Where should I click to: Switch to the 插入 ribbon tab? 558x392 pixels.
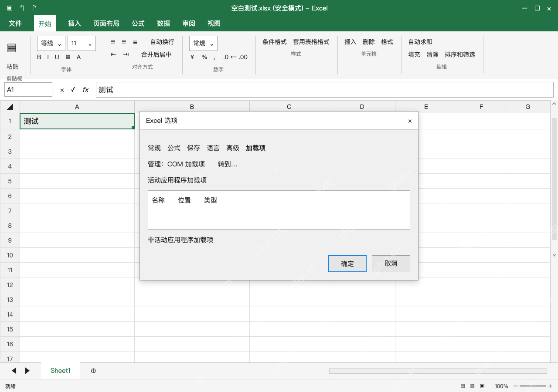click(x=75, y=24)
